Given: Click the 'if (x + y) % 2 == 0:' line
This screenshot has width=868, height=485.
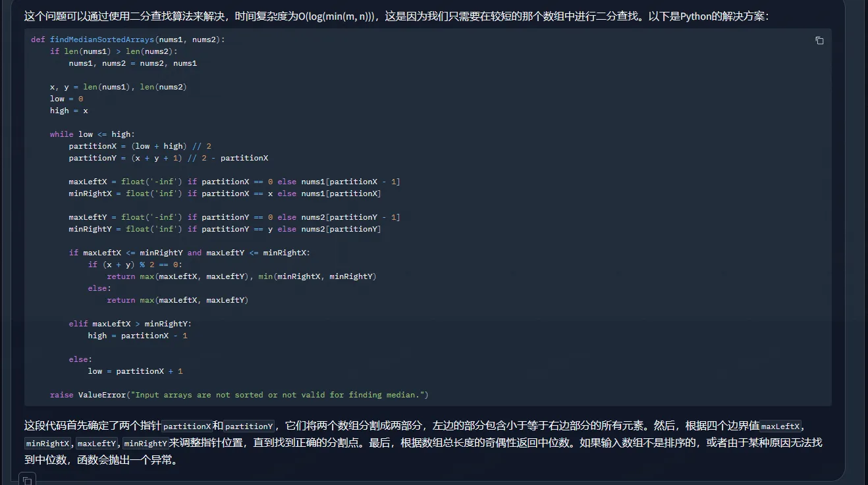Looking at the screenshot, I should pos(135,265).
